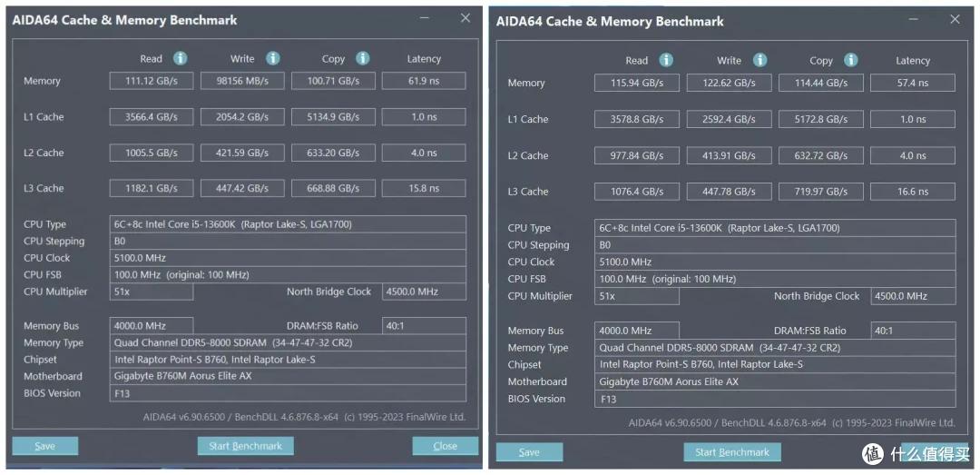The image size is (980, 475).
Task: Click the Copy info icon in the right window
Action: coord(850,60)
